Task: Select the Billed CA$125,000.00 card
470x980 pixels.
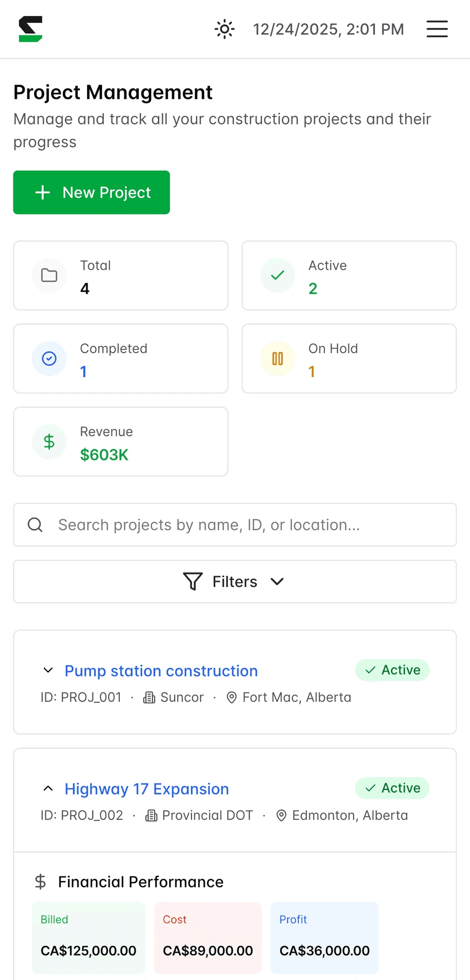Action: pyautogui.click(x=89, y=937)
